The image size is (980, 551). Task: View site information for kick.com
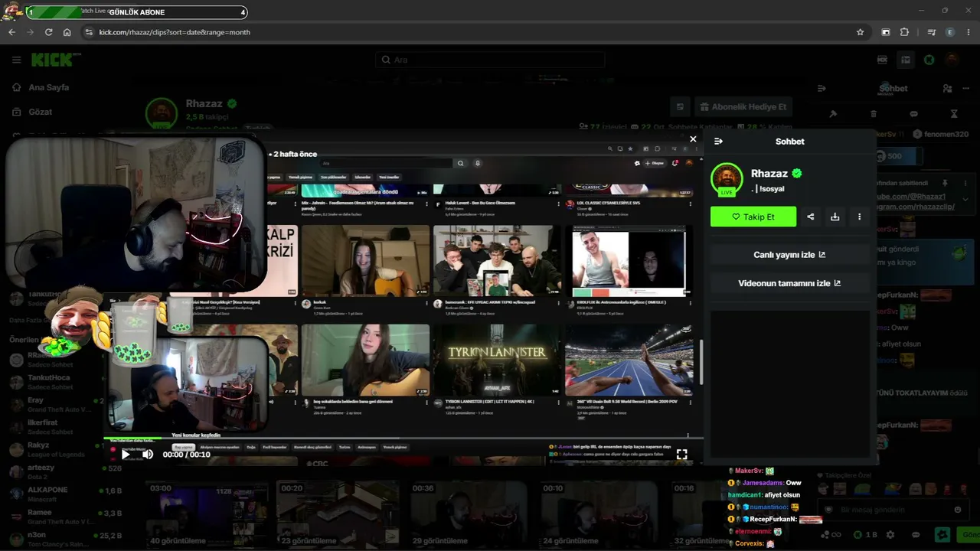point(89,32)
